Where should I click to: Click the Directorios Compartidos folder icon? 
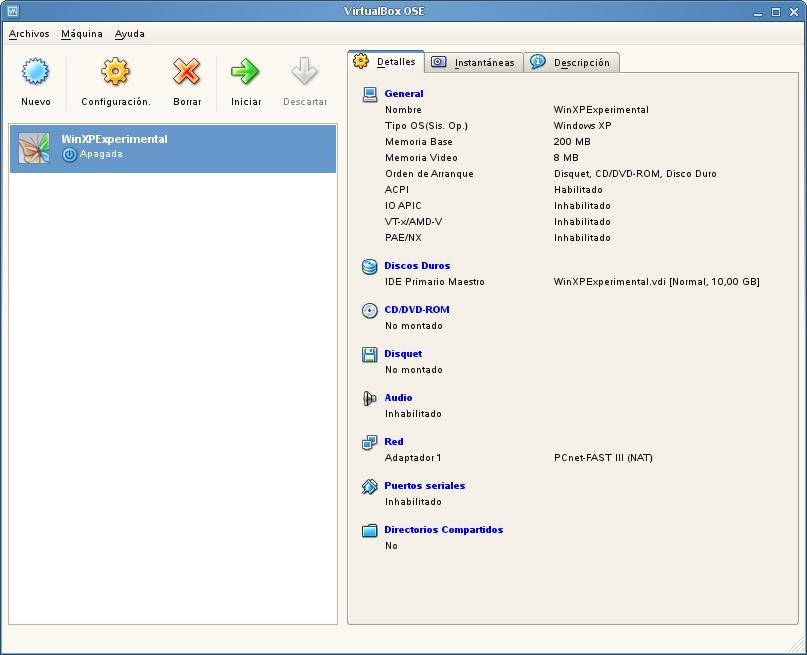click(370, 530)
